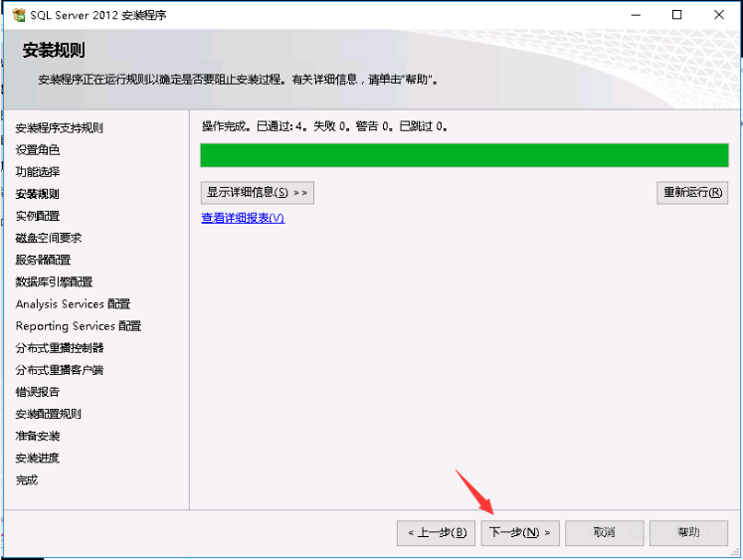Click the Help (帮助) button
Viewport: 743px width, 560px height.
(688, 532)
